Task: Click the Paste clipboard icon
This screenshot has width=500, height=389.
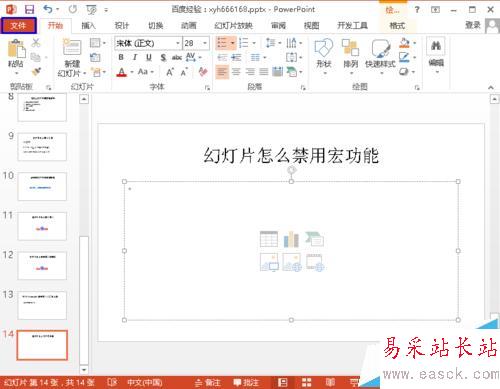Action: click(16, 49)
